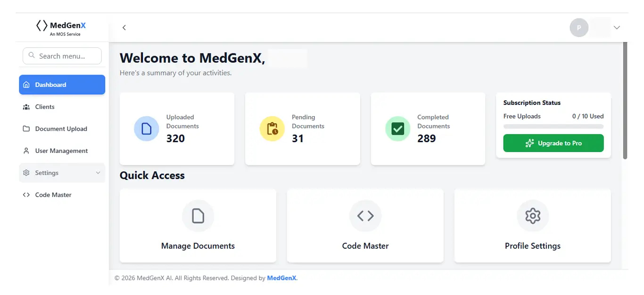Go to Document Upload in sidebar
The width and height of the screenshot is (644, 295).
tap(61, 129)
